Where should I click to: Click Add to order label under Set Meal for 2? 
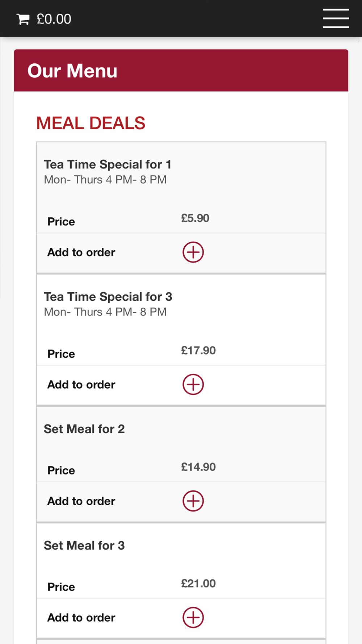tap(81, 501)
